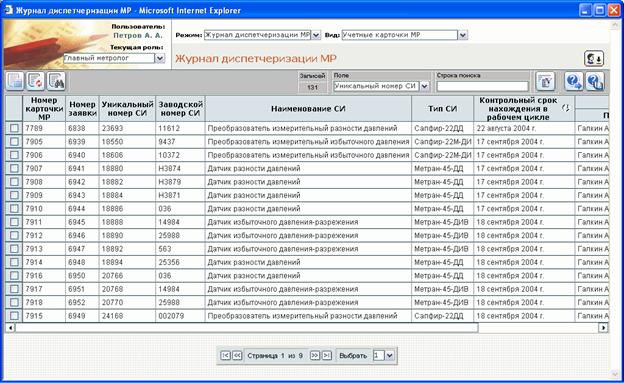
Task: Go to previous page pagination button
Action: [x=237, y=355]
